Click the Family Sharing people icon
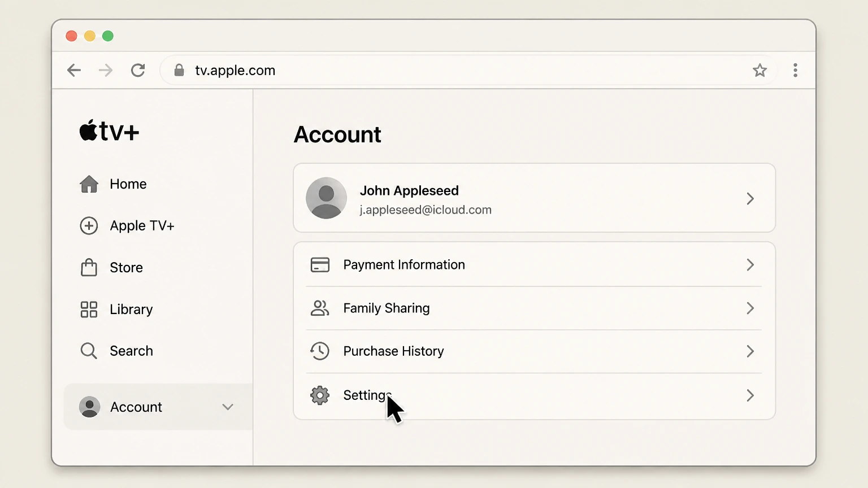Image resolution: width=868 pixels, height=488 pixels. coord(320,308)
